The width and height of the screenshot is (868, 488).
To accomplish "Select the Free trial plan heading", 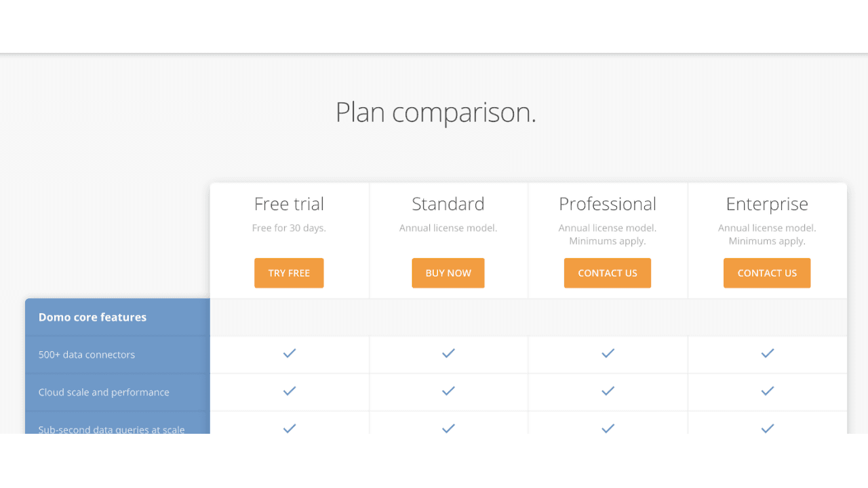I will click(x=289, y=204).
